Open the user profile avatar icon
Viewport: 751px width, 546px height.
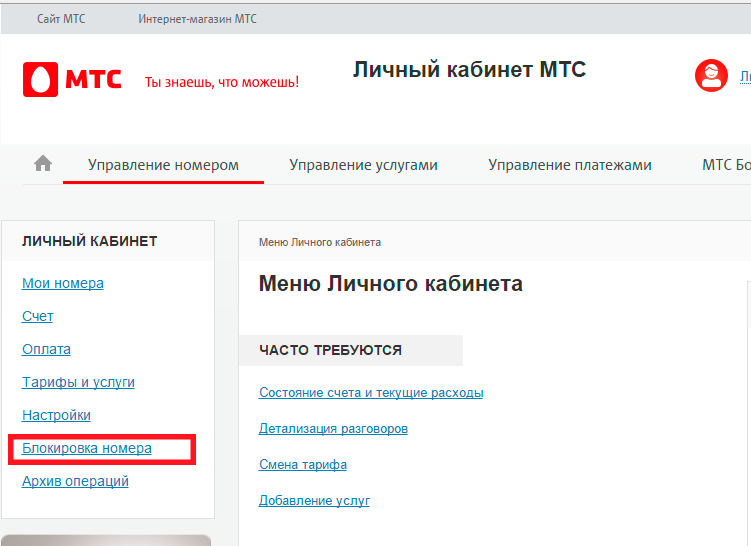pyautogui.click(x=710, y=76)
